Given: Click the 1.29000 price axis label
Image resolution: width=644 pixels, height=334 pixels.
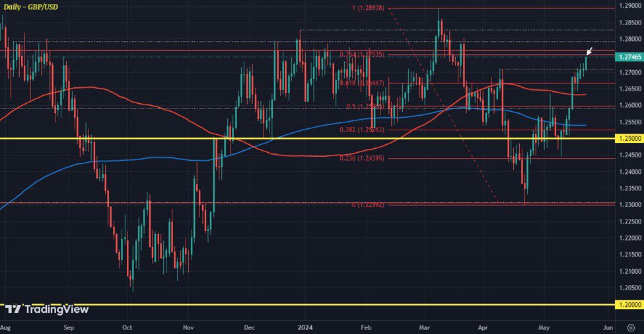Looking at the screenshot, I should tap(629, 6).
